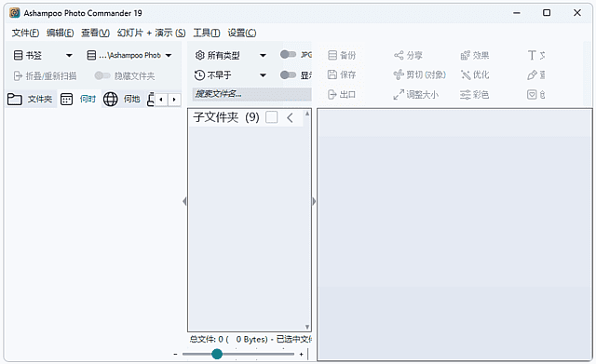Toggle the JPG switch
596x364 pixels.
(x=288, y=55)
